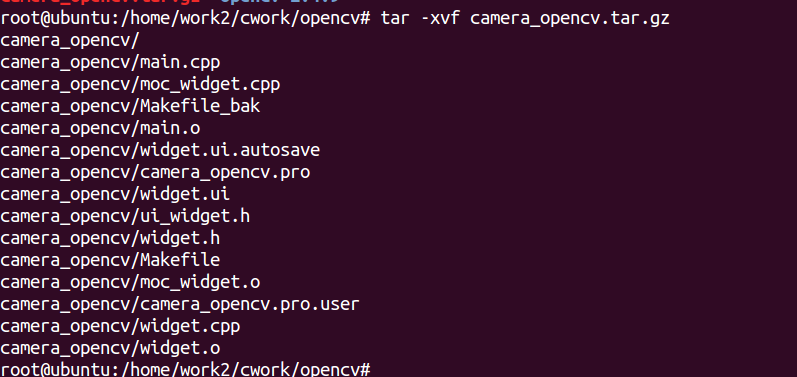This screenshot has width=797, height=377.
Task: Click the camera_opencv/widget.h line
Action: pyautogui.click(x=110, y=239)
